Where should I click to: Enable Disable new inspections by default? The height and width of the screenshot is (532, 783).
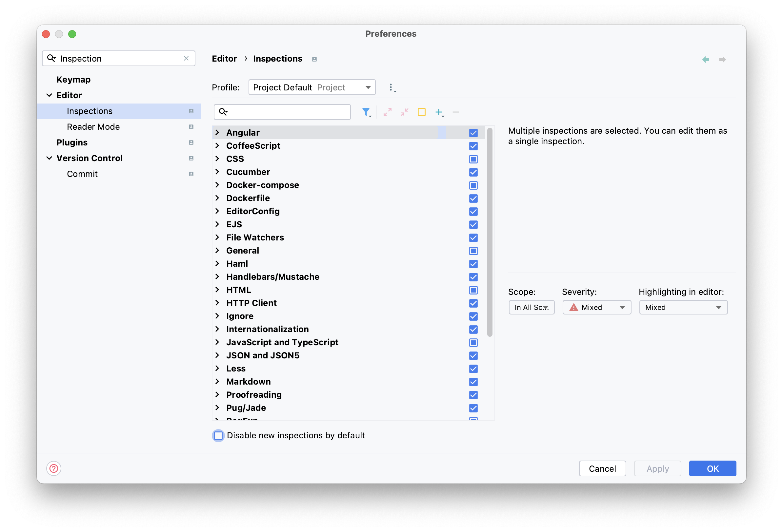[218, 435]
